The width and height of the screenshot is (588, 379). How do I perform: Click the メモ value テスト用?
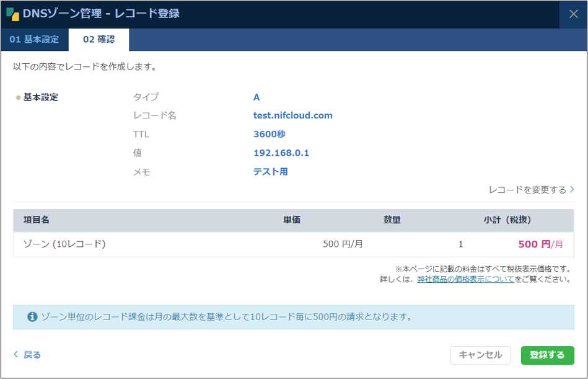click(x=270, y=171)
